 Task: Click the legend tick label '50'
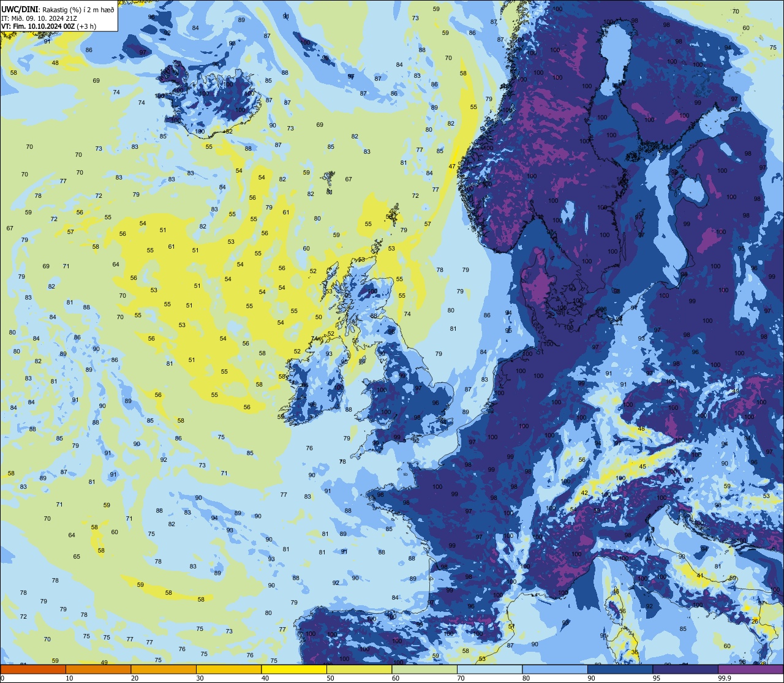click(x=330, y=678)
